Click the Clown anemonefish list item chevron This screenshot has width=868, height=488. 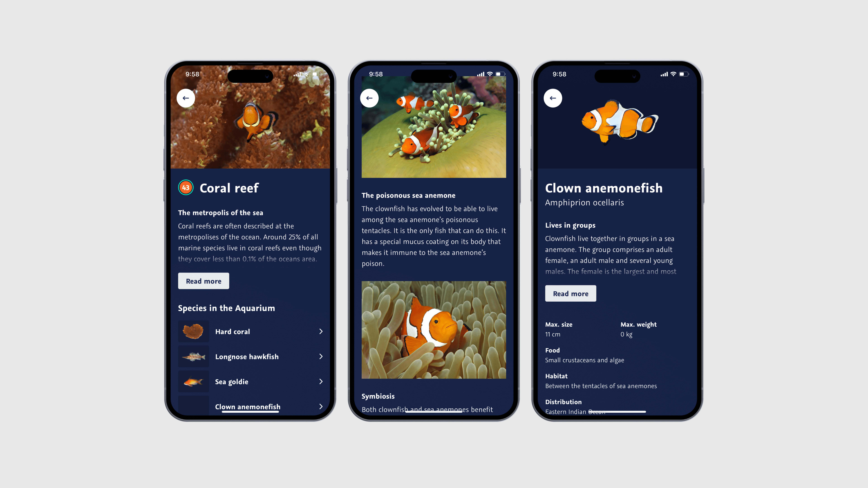pyautogui.click(x=322, y=406)
